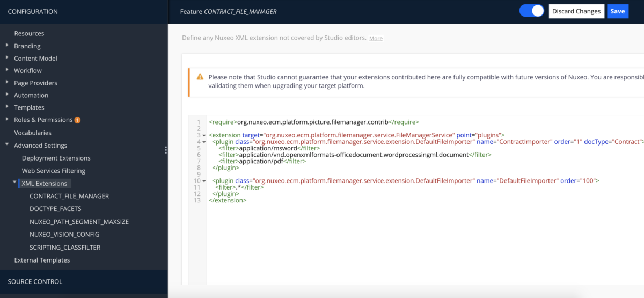Toggle the CONTRACT_FILE_MANAGER feature switch
Screen dimensions: 644x298
[531, 11]
